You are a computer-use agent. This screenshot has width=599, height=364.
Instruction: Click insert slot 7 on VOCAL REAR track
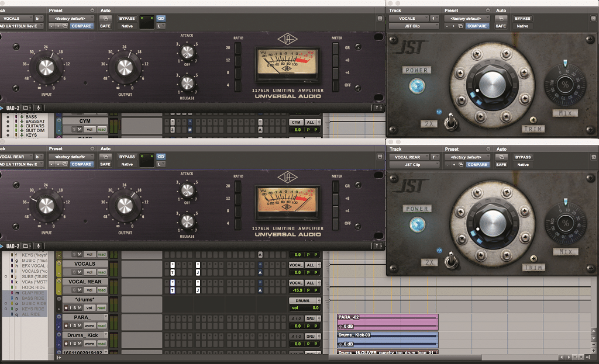173,290
